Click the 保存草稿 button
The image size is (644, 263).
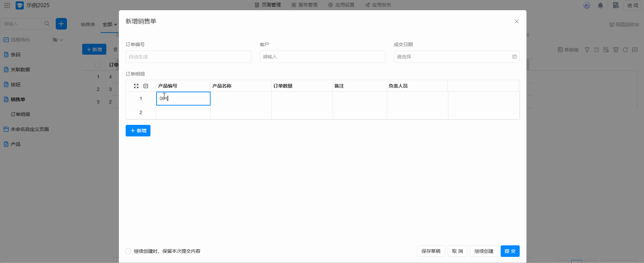[431, 251]
